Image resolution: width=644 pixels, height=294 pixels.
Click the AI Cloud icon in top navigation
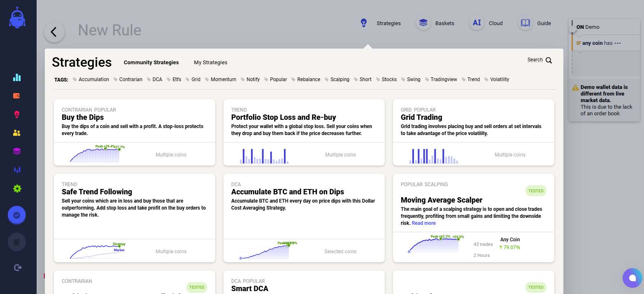[x=477, y=23]
